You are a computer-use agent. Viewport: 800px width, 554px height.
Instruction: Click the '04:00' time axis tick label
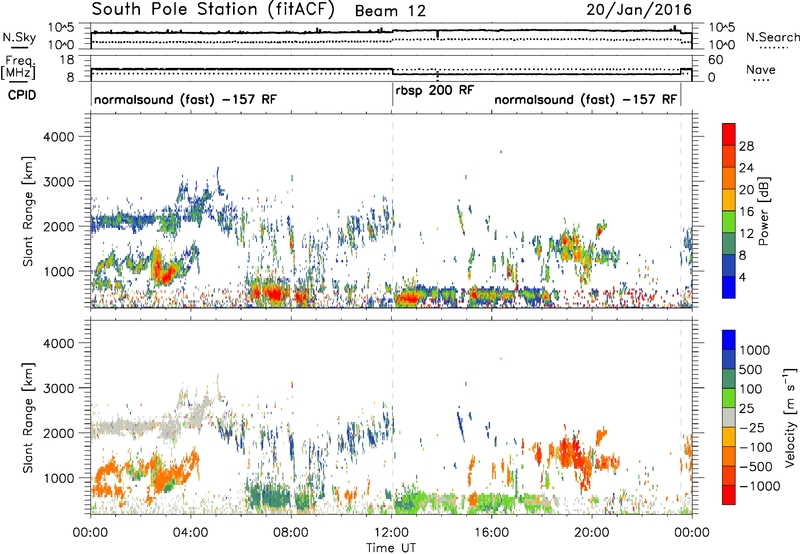point(191,533)
